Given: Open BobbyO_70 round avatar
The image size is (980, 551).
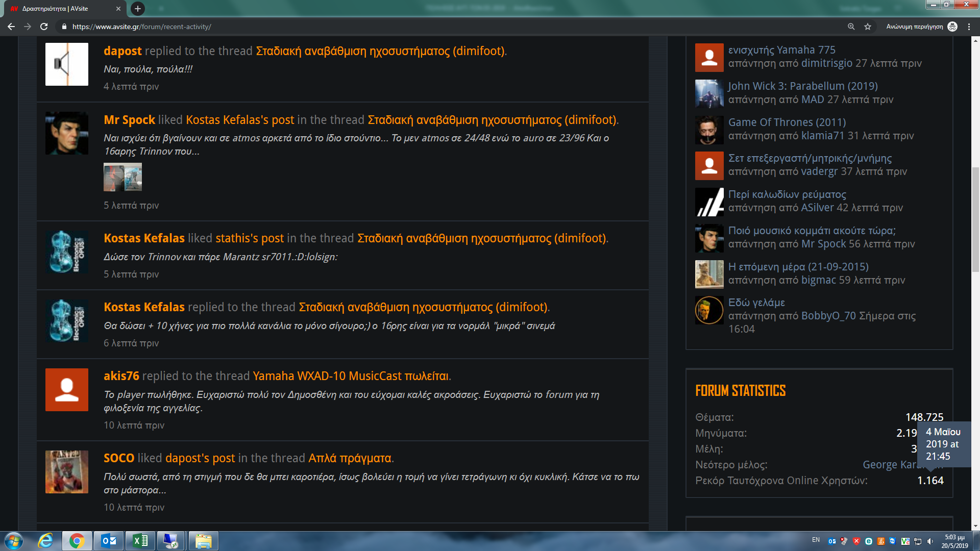Looking at the screenshot, I should [709, 310].
